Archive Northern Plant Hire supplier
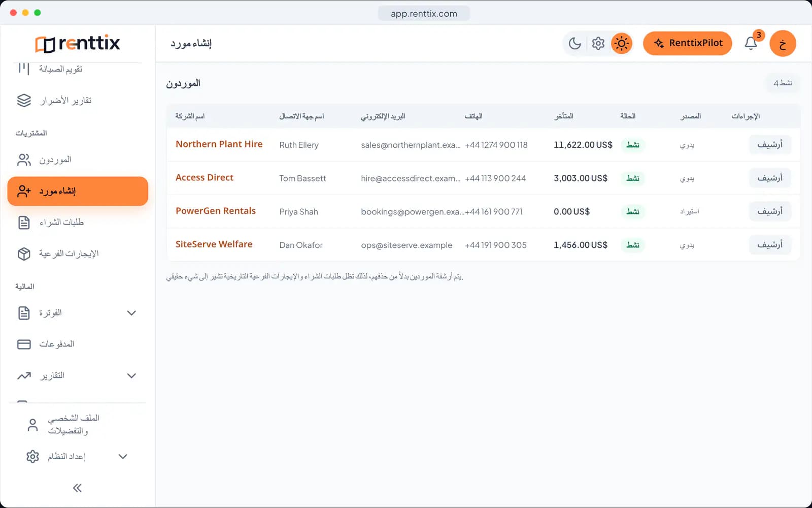Screen dimensions: 812x508 pos(770,145)
